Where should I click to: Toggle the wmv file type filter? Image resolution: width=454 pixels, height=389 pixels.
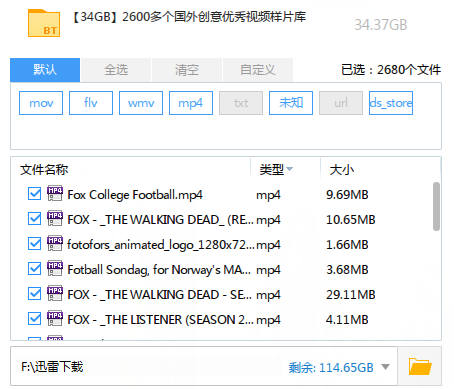(x=141, y=103)
